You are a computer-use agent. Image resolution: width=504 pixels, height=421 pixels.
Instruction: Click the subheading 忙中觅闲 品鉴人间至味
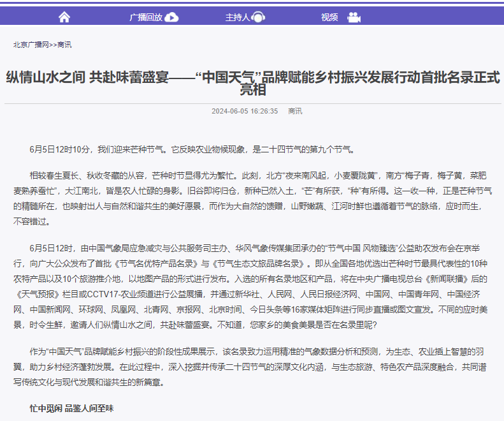coord(71,408)
